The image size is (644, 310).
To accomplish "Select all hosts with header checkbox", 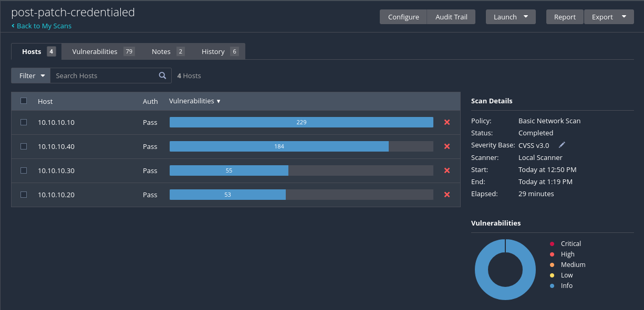I will coord(24,101).
